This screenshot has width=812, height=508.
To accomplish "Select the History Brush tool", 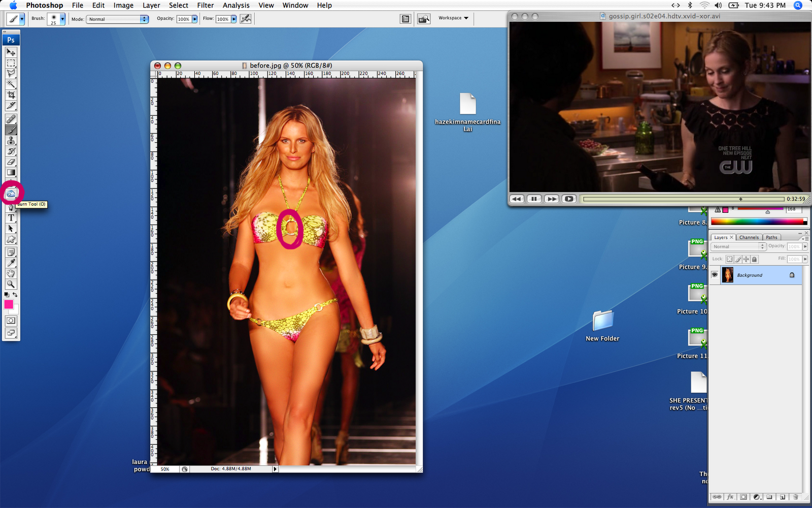I will [x=11, y=151].
